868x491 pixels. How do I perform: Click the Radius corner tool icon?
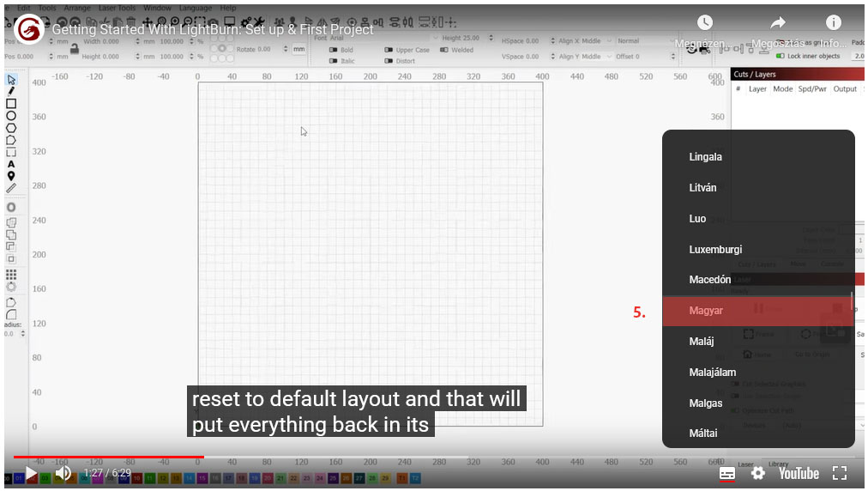click(11, 315)
